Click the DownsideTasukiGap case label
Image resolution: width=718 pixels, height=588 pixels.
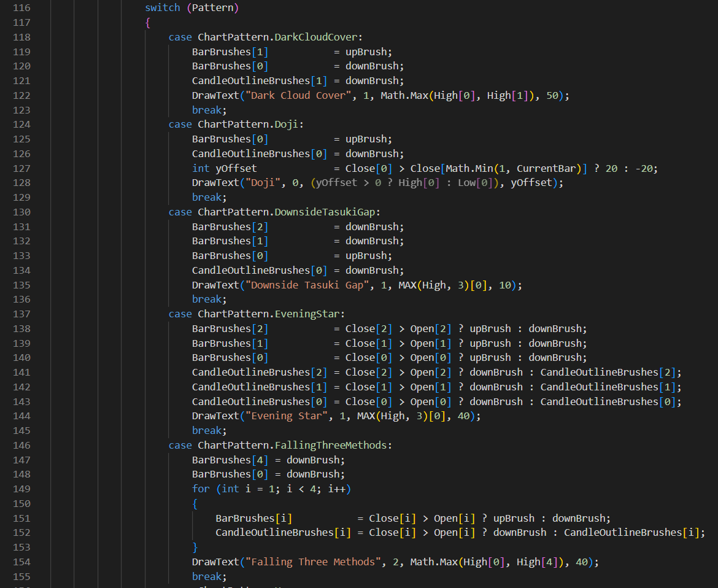tap(327, 212)
